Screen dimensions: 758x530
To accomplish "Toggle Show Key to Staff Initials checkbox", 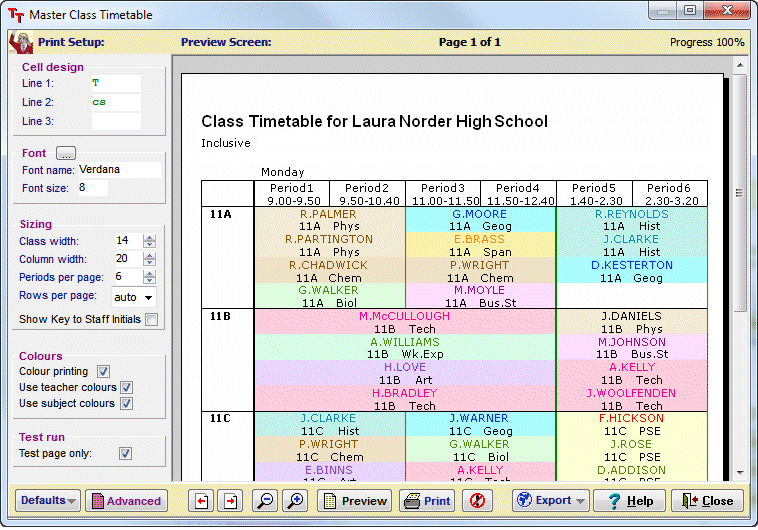I will pyautogui.click(x=152, y=320).
